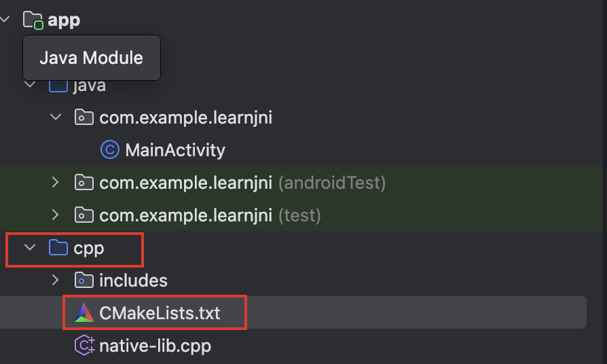Click the MainActivity class icon
Screen dimensions: 607x364
(110, 149)
